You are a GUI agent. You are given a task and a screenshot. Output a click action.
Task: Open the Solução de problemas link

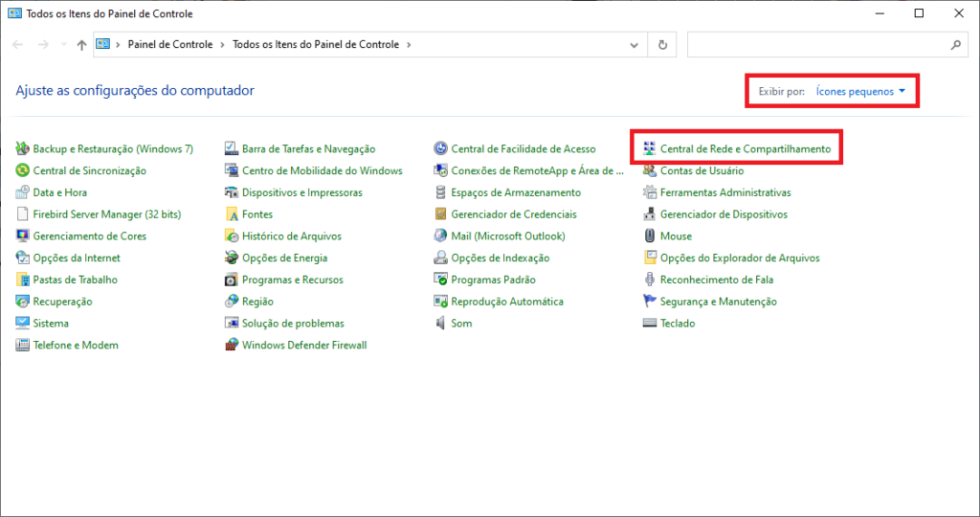click(x=293, y=324)
